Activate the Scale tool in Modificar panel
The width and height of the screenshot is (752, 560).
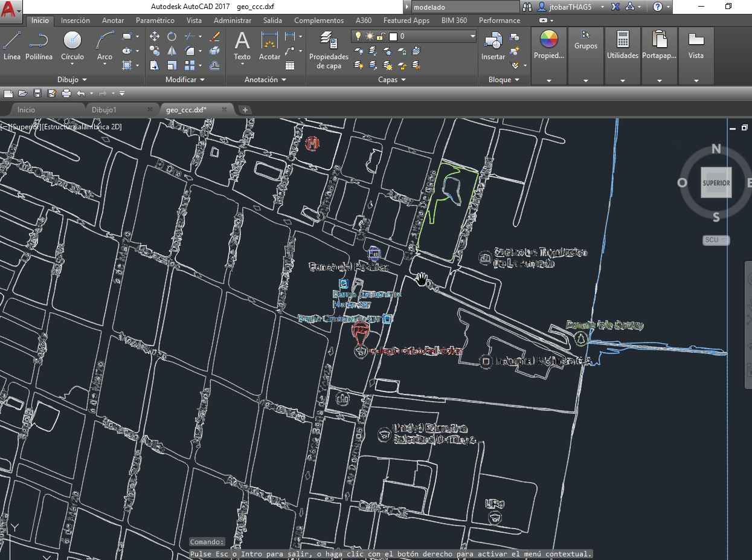pyautogui.click(x=172, y=65)
